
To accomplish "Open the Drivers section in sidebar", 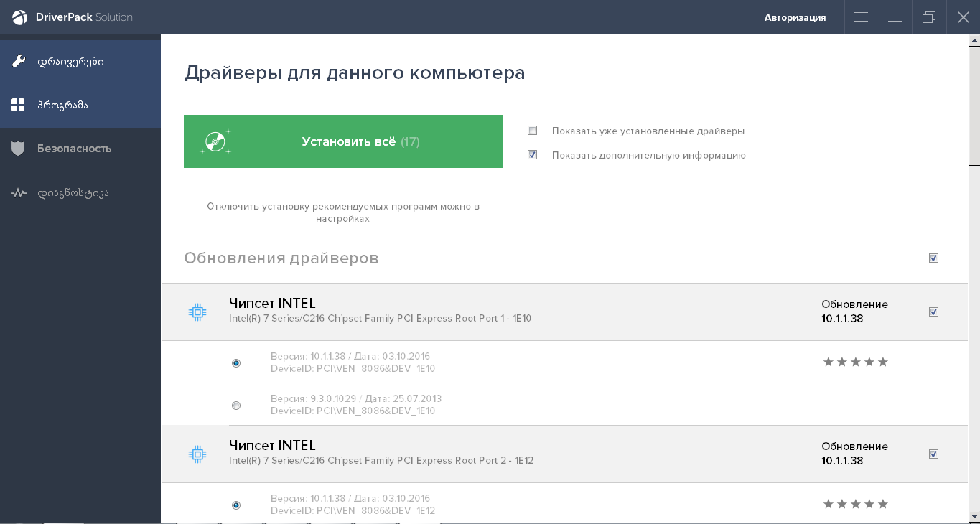I will point(80,62).
